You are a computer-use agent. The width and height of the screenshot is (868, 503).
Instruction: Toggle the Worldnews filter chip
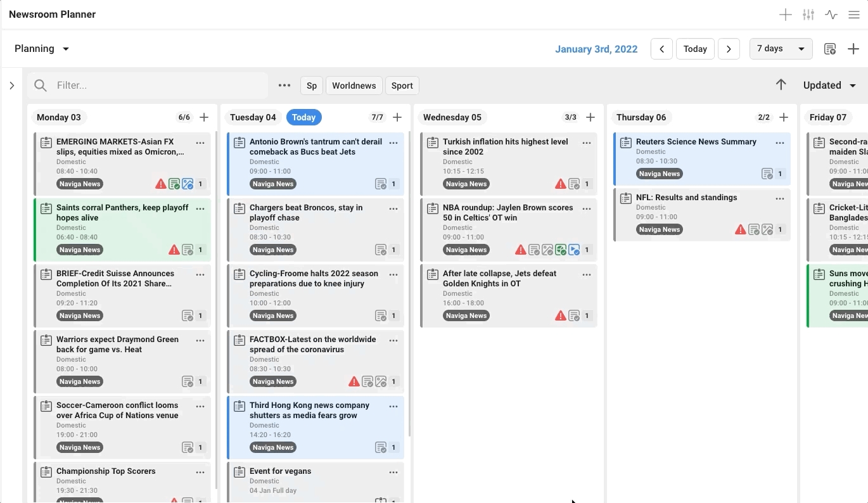[354, 86]
